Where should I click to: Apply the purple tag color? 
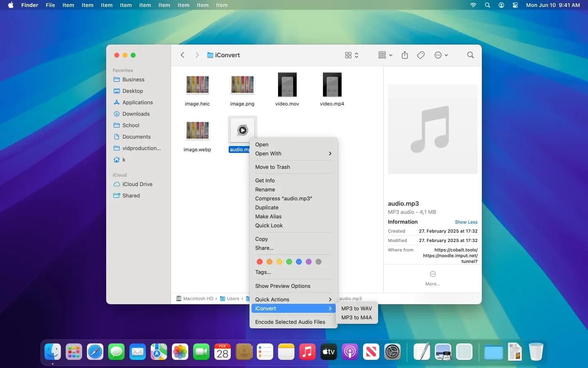(309, 262)
